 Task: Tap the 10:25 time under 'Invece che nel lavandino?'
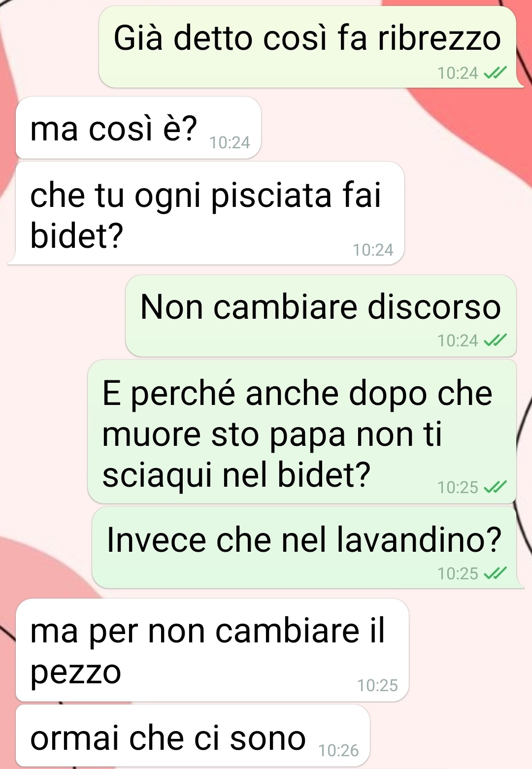tap(458, 573)
